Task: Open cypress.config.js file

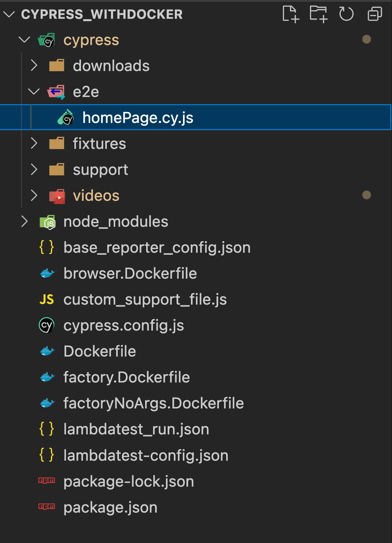Action: [124, 325]
